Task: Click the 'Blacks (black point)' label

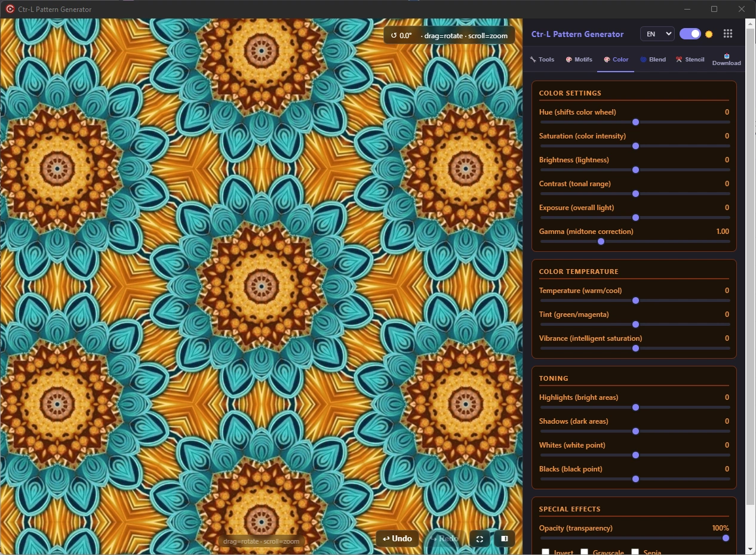Action: point(571,469)
